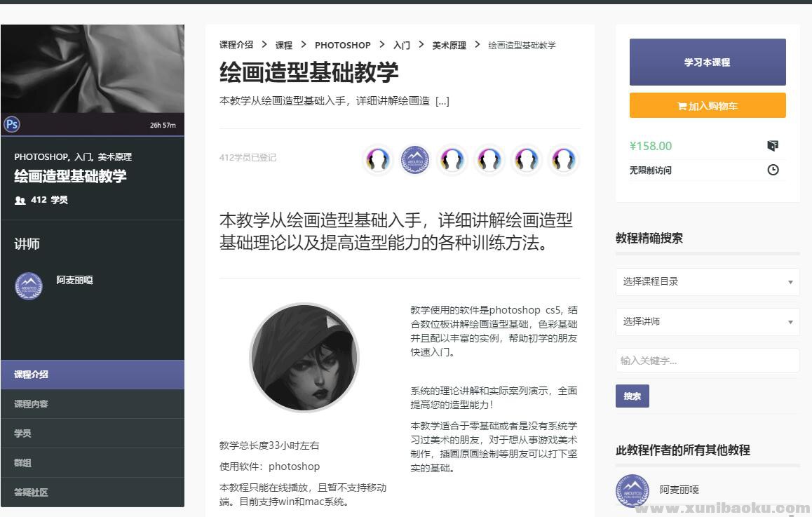Click the 输入关键字 search field
Screen dimensions: 812x517
[x=707, y=361]
